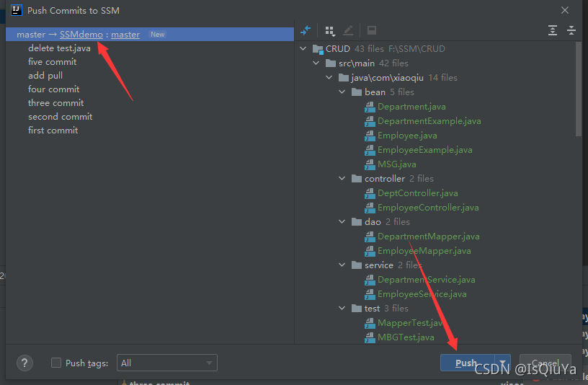Click the controller folder icon
This screenshot has height=385, width=588.
pos(357,179)
